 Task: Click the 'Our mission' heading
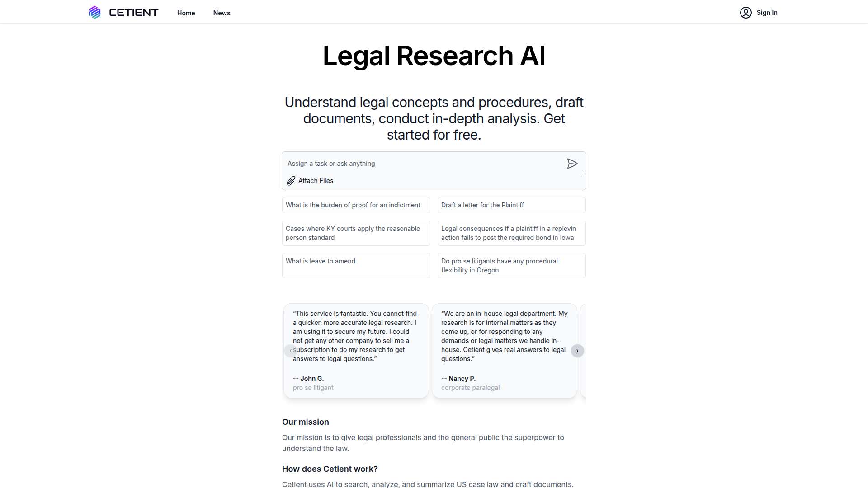click(x=306, y=422)
